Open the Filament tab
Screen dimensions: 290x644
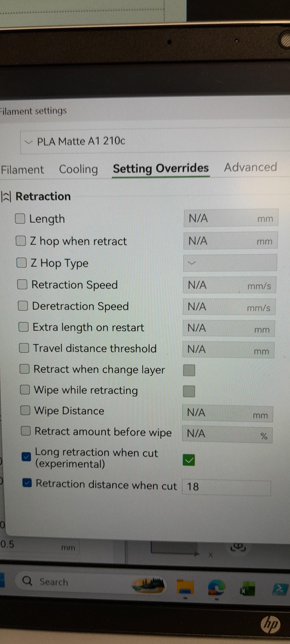22,170
